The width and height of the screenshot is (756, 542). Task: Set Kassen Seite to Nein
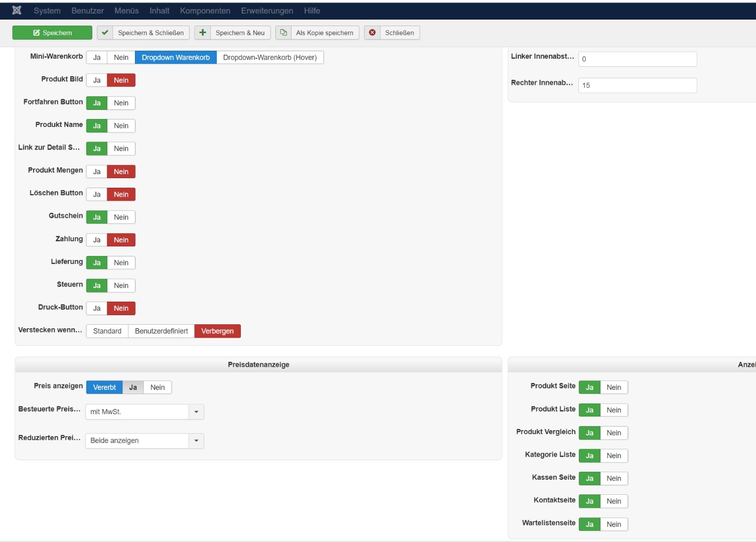[614, 478]
